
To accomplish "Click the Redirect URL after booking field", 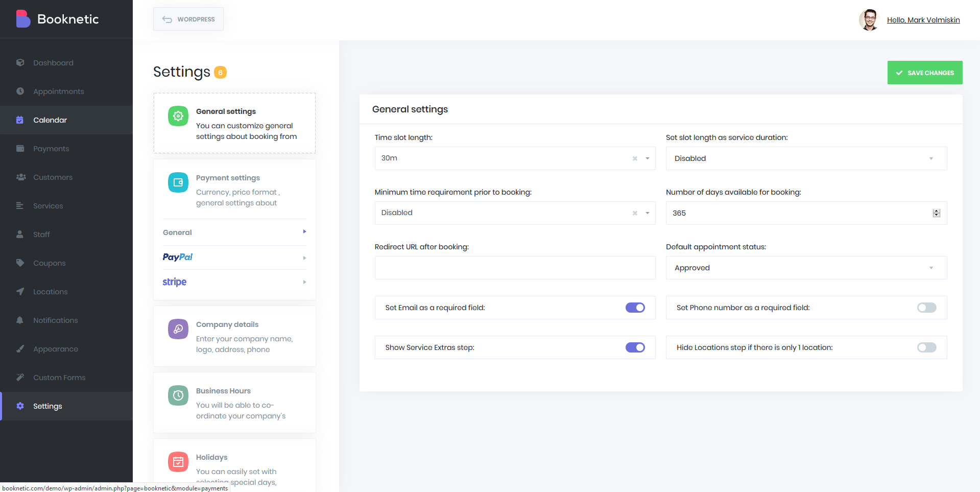I will point(515,268).
